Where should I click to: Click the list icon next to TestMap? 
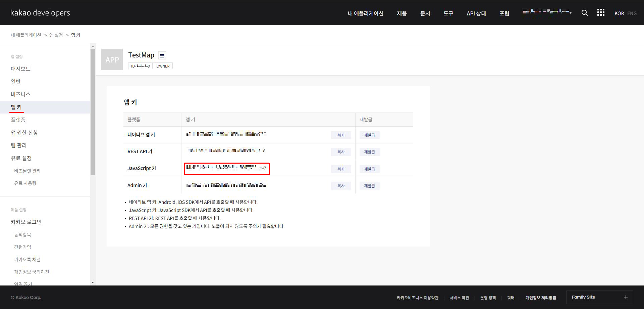pos(162,56)
